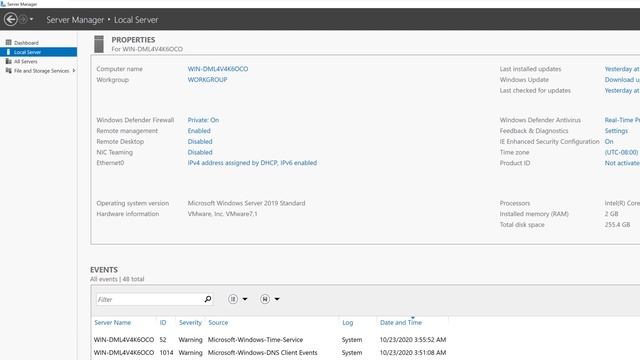640x360 pixels.
Task: Click the server tower Properties icon
Action: pos(99,44)
